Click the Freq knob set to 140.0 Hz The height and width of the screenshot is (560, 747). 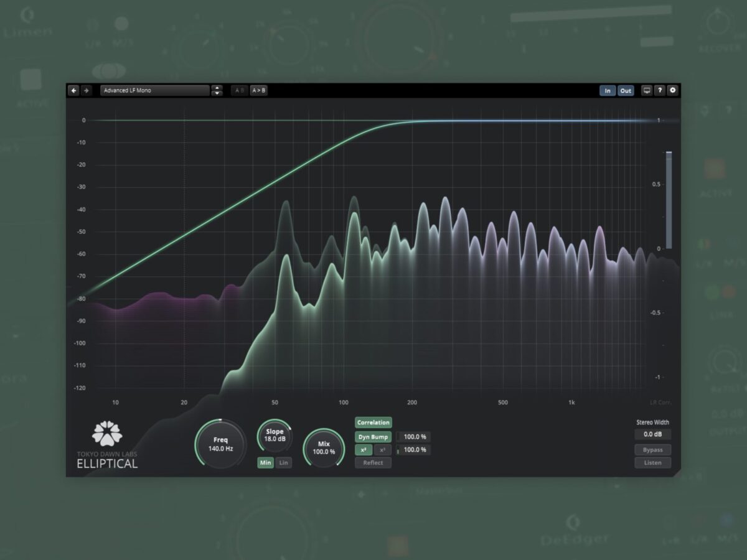(220, 444)
